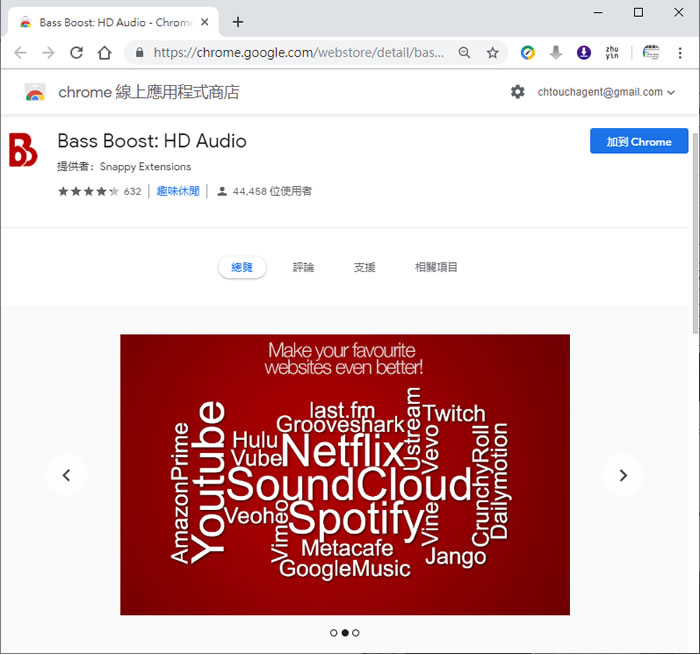
Task: Reload the current page
Action: tap(76, 53)
